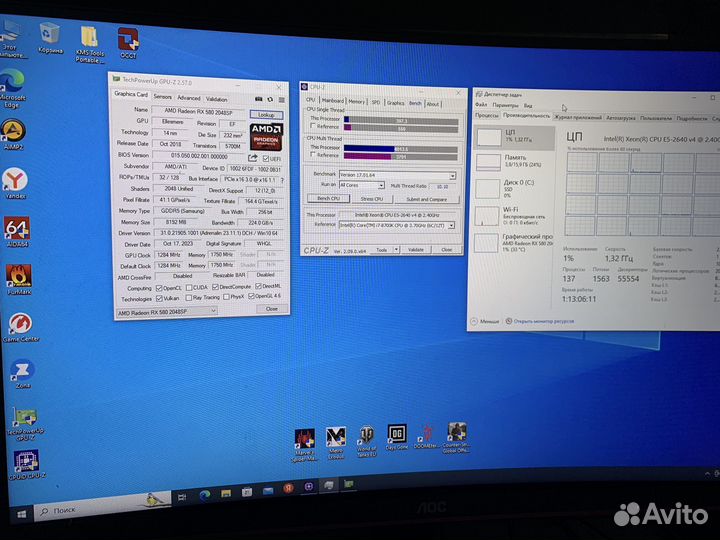720x540 pixels.
Task: Switch to the Validation tab in GPU-Z
Action: click(x=216, y=99)
